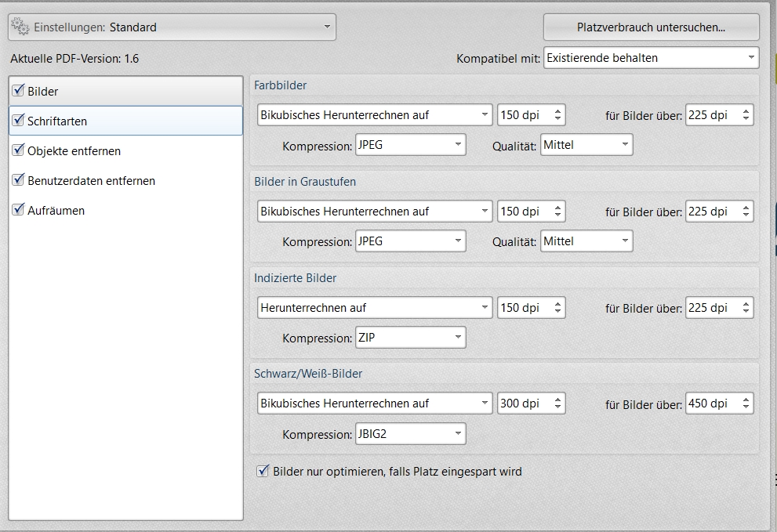
Task: Select the Bilder panel entry
Action: (x=126, y=91)
